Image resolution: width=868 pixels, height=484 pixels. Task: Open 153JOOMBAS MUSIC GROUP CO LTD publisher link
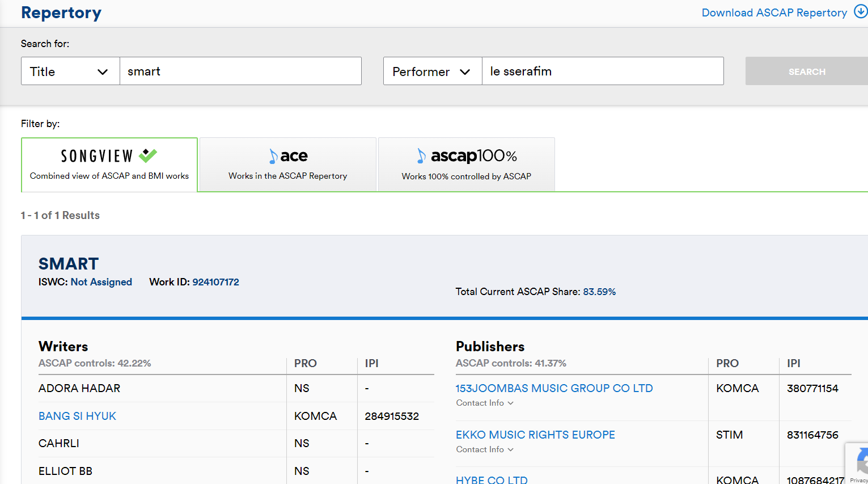pyautogui.click(x=554, y=388)
